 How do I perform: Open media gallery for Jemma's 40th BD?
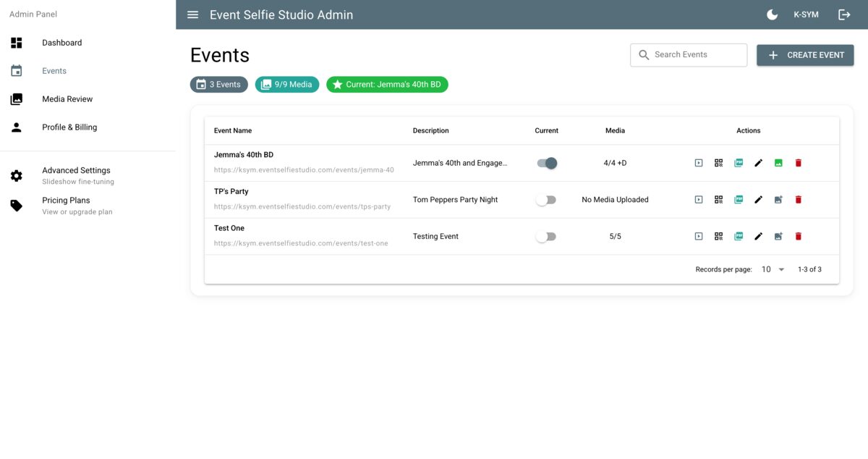pyautogui.click(x=778, y=162)
